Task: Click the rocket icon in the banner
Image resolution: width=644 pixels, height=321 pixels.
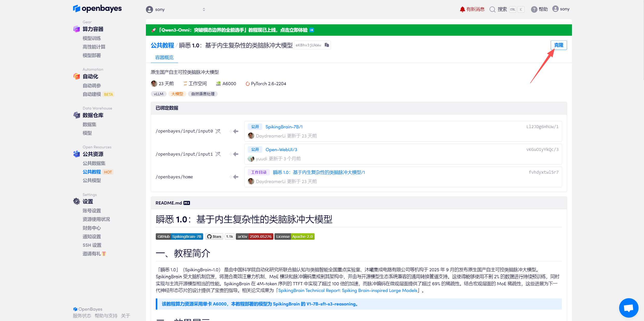Action: 154,30
